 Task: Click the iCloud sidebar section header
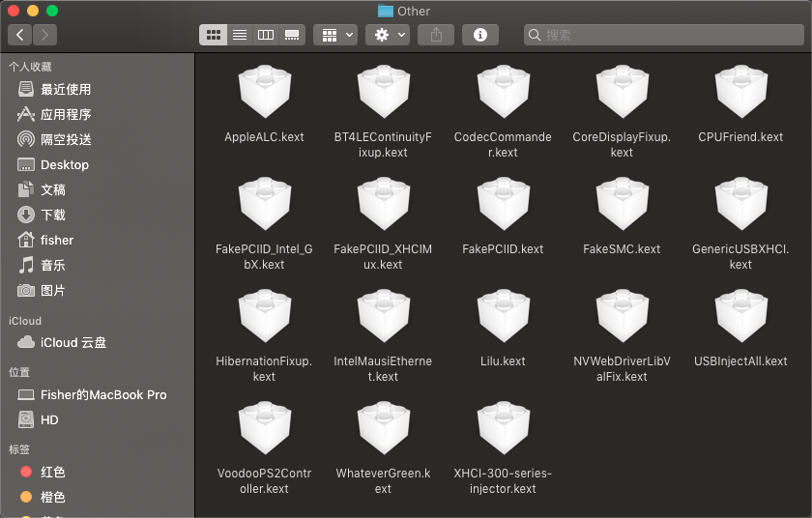coord(25,321)
